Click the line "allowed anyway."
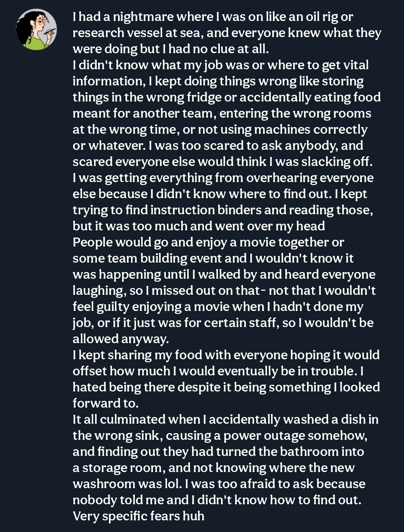404x532 pixels. click(121, 339)
